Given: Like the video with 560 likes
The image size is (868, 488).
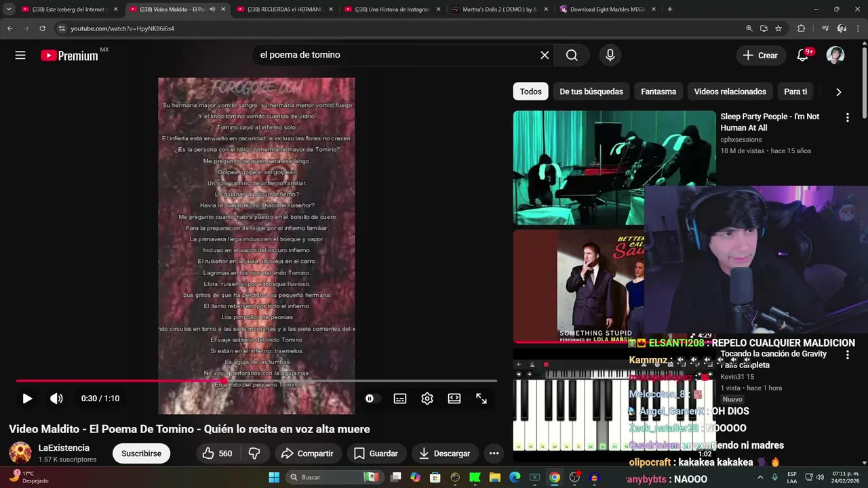Looking at the screenshot, I should (x=217, y=453).
